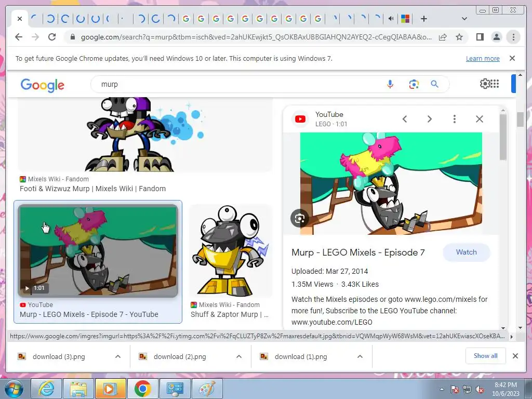Show previous image in preview panel
The image size is (532, 399).
[x=404, y=119]
